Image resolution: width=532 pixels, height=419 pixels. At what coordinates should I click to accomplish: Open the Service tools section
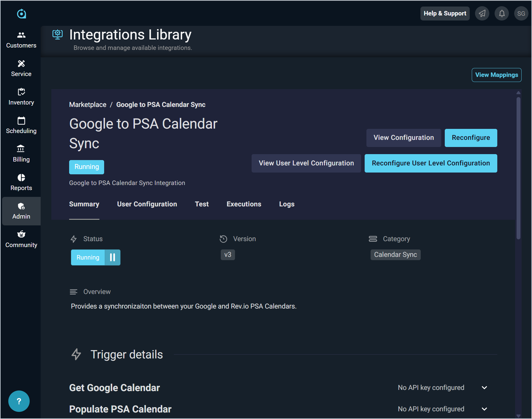pos(21,68)
